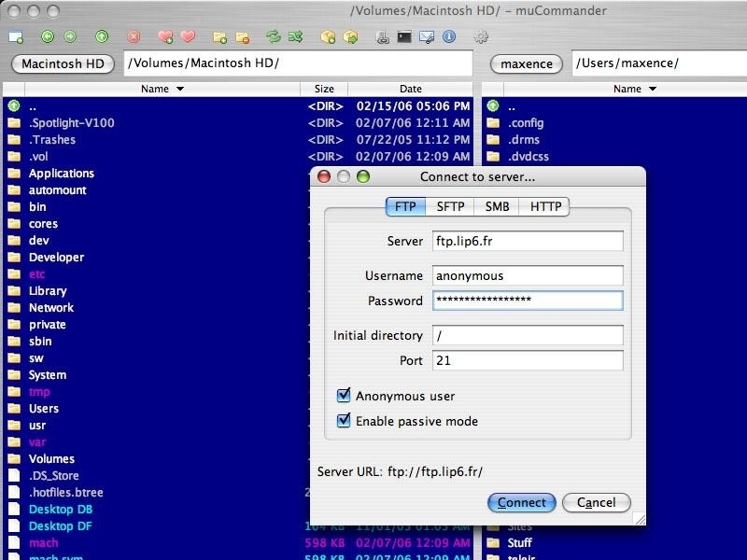Open the run command terminal icon

[x=404, y=36]
